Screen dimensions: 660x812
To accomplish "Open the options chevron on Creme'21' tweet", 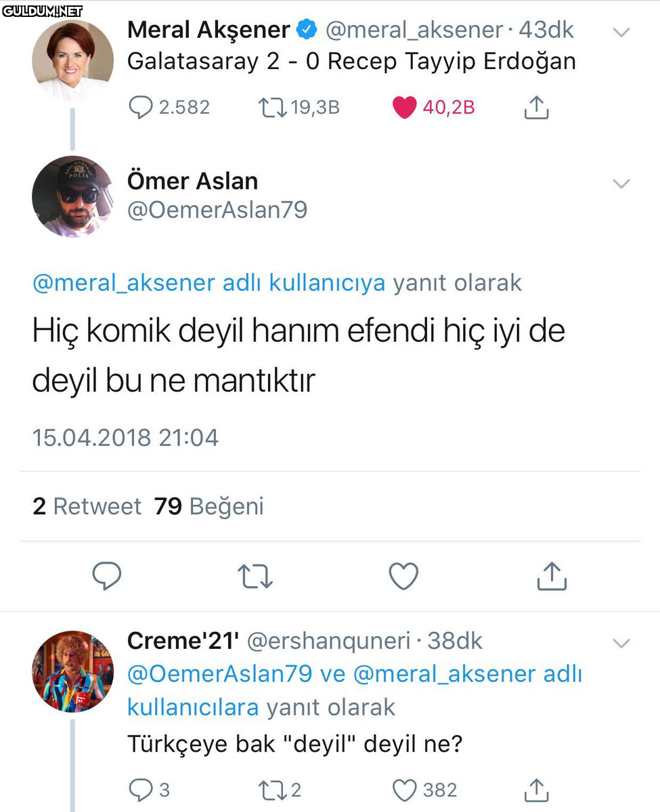I will coord(621,642).
